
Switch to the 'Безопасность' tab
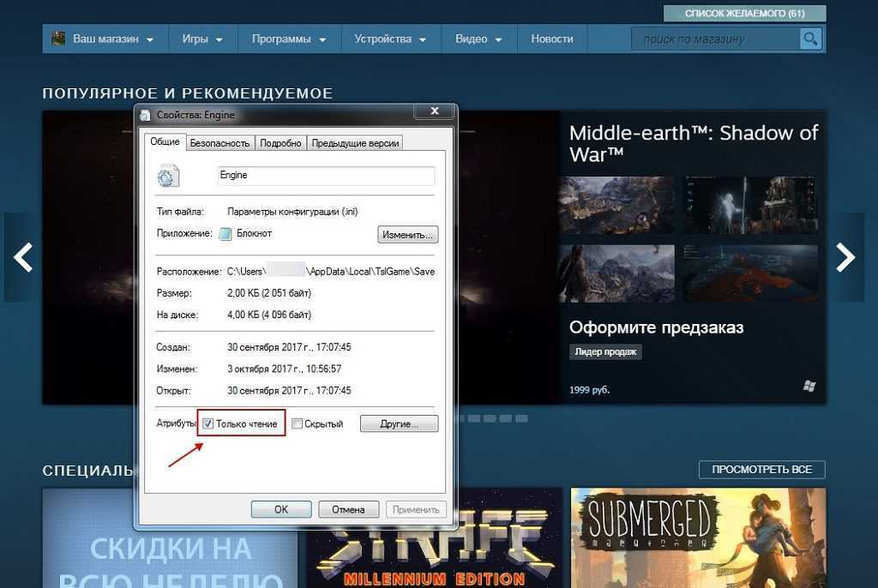click(x=219, y=143)
